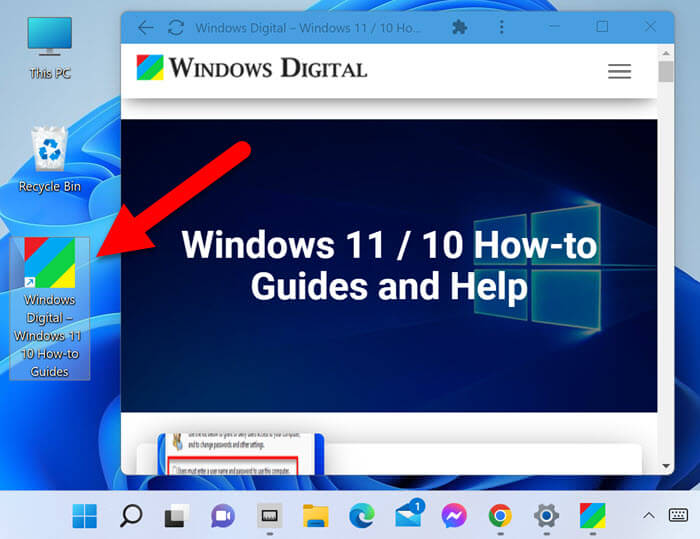Select the Windows Digital desktop shortcut
This screenshot has width=700, height=539.
point(50,308)
